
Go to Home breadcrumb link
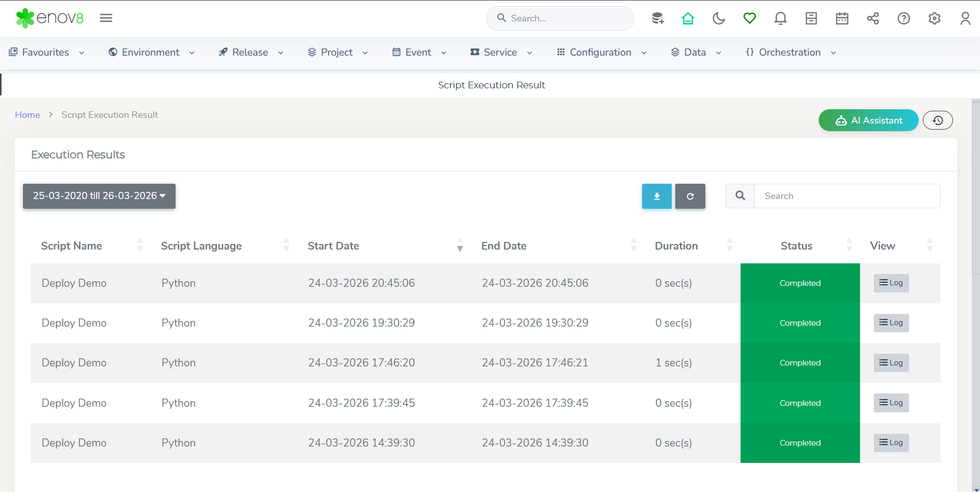click(28, 115)
